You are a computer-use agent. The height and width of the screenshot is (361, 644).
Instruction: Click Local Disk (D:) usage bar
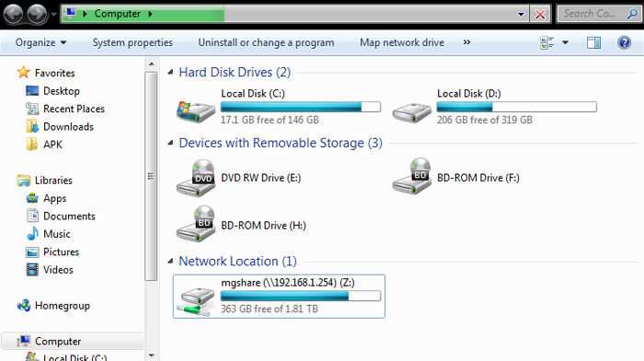(x=517, y=107)
